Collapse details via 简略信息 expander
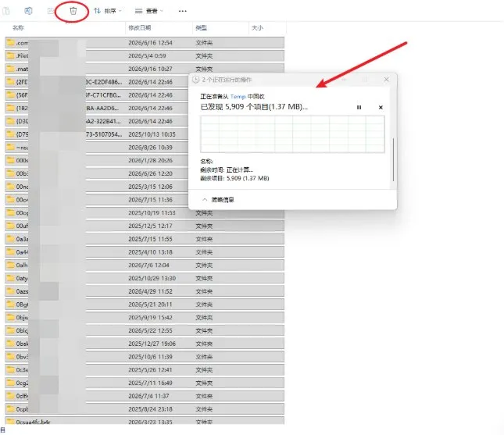The height and width of the screenshot is (435, 504). 218,200
